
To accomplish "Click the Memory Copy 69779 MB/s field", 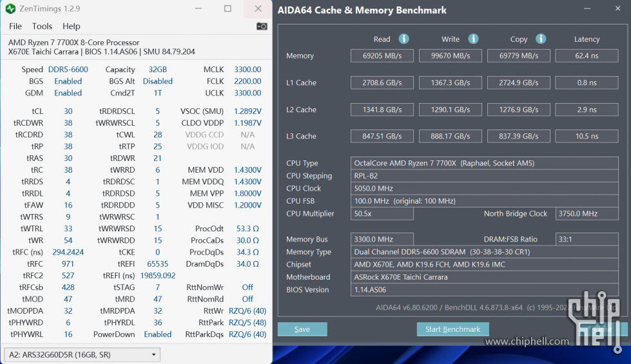I will (519, 55).
